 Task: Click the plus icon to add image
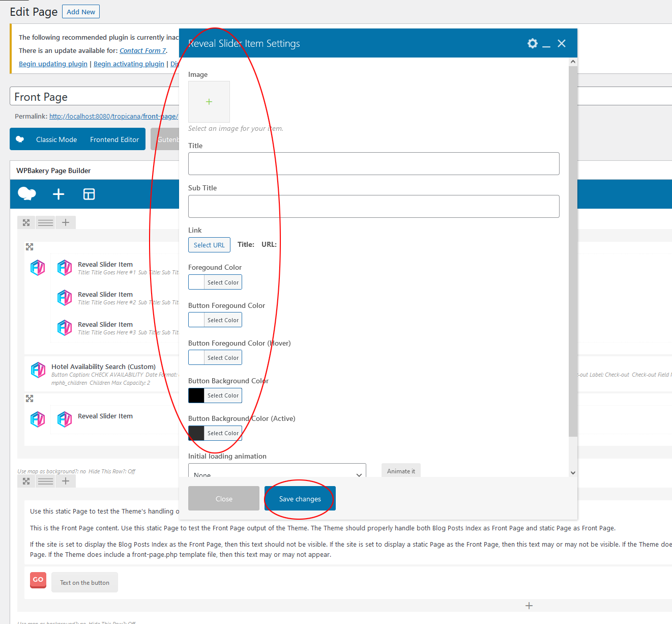click(x=209, y=102)
